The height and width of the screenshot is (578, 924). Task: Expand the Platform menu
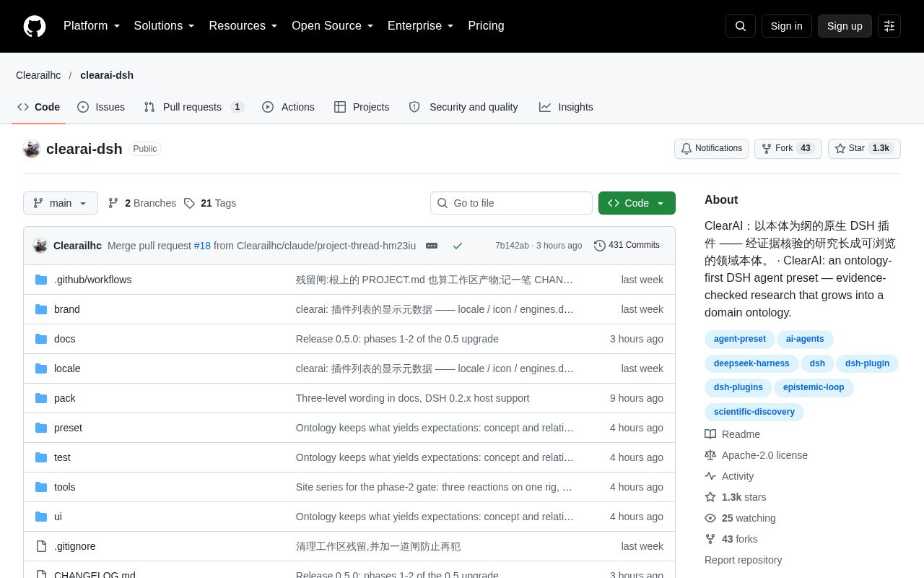(92, 26)
